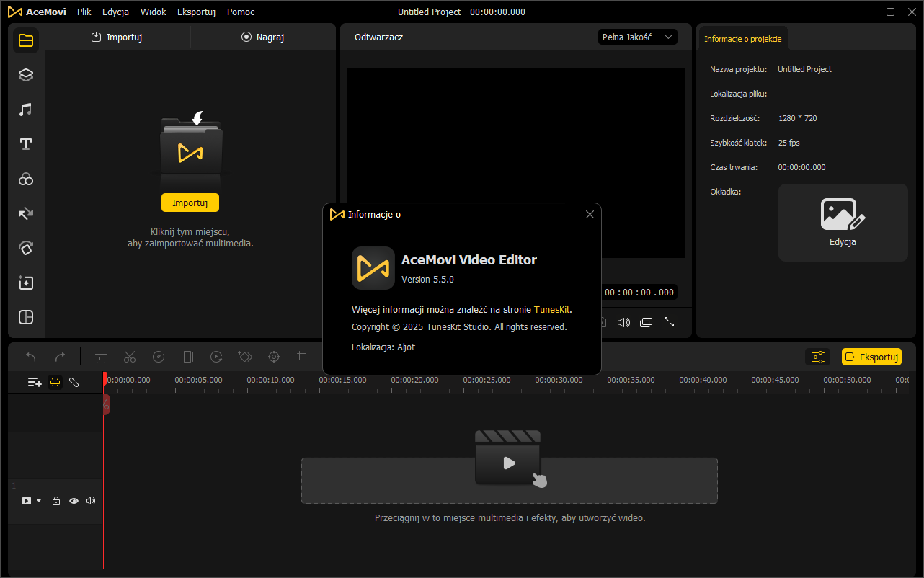
Task: Open the Audio music-note panel
Action: tap(26, 110)
